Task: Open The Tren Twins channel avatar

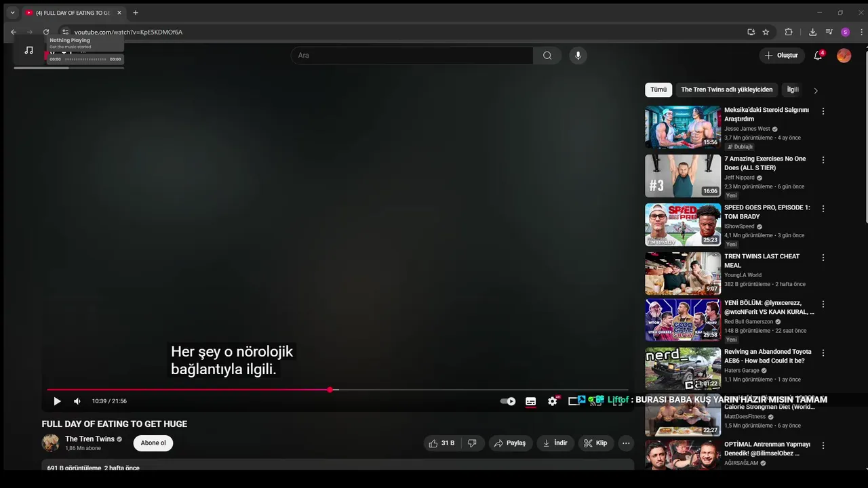Action: [x=51, y=443]
